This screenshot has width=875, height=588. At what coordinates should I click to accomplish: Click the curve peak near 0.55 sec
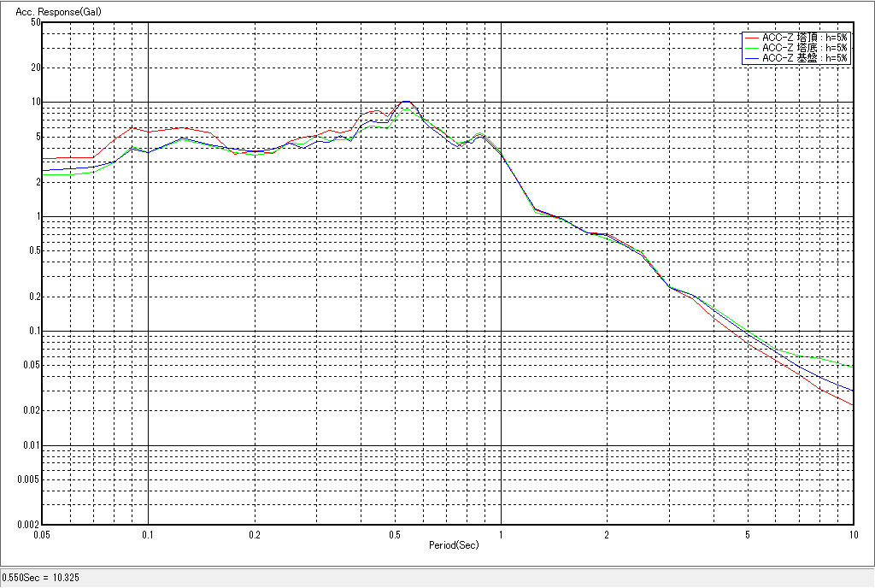tap(406, 101)
